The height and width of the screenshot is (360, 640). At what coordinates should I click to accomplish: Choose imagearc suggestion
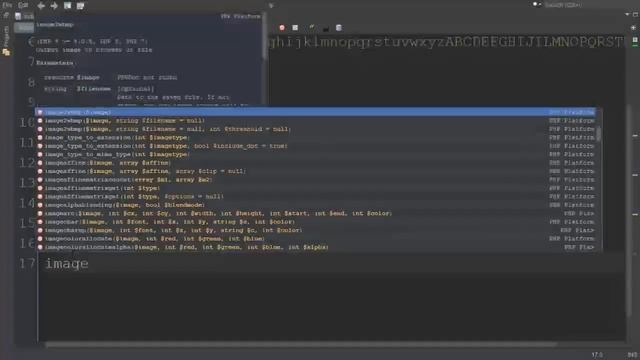pos(315,213)
